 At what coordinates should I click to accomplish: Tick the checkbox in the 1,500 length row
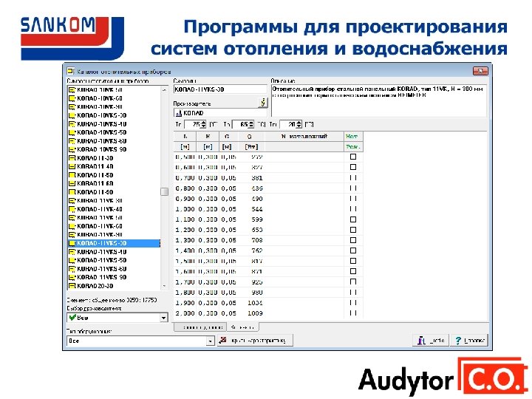point(353,261)
